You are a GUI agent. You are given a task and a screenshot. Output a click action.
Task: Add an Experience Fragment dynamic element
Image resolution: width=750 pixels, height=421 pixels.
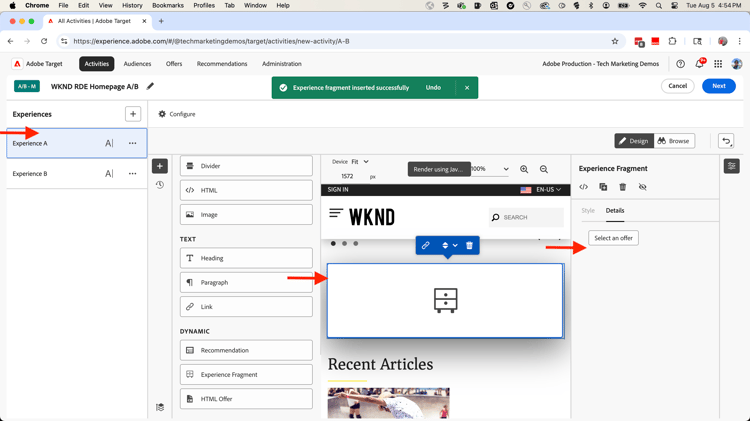pos(246,375)
